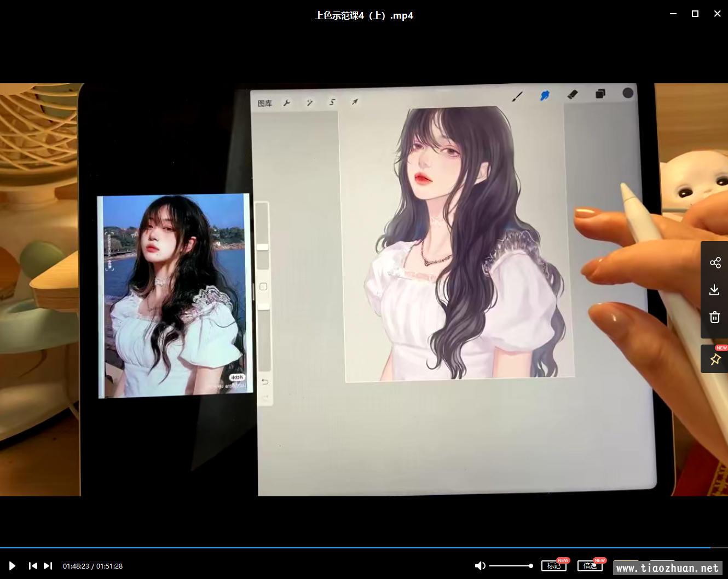Play the video
728x579 pixels.
(x=12, y=566)
